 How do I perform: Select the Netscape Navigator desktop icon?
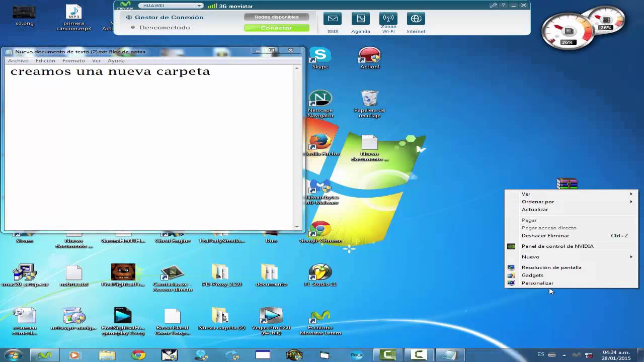320,105
